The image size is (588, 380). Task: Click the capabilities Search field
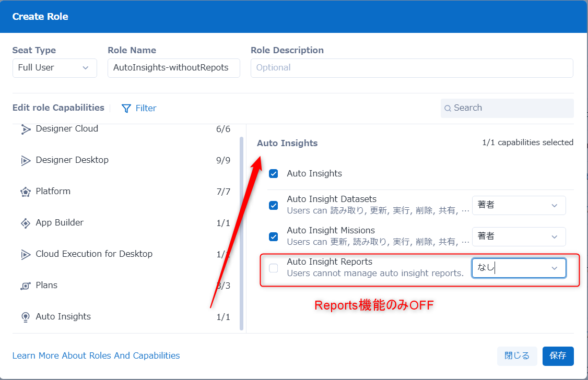click(x=507, y=108)
